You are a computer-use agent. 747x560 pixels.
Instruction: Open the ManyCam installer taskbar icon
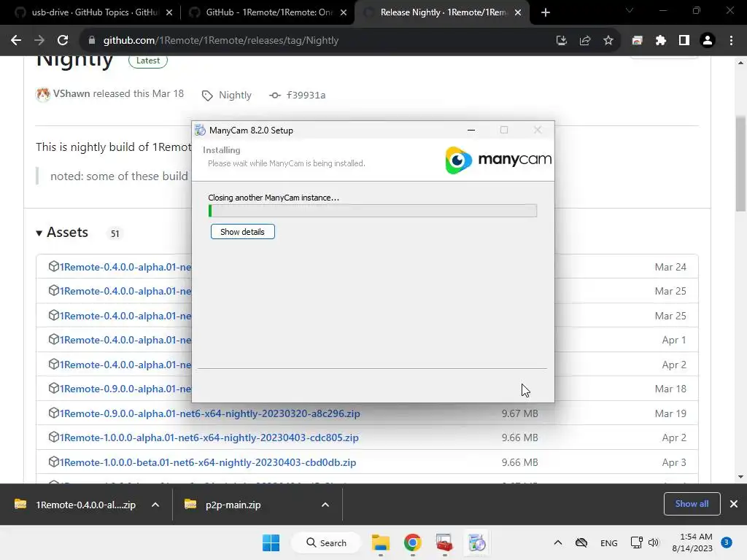(476, 542)
